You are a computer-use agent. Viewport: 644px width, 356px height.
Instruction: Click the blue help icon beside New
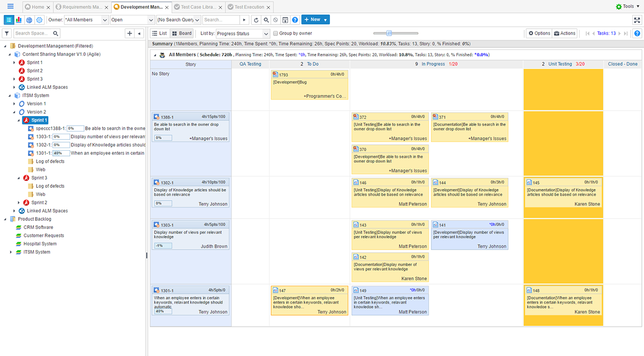point(295,20)
